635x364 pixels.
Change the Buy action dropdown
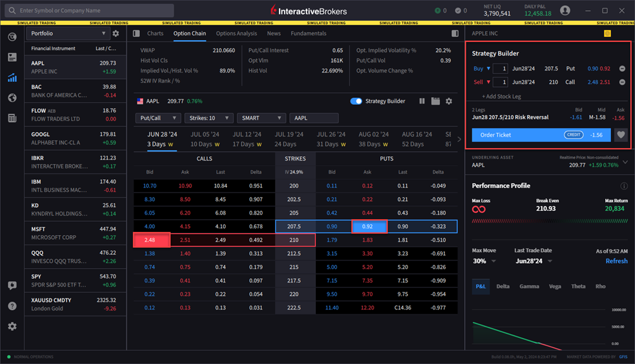coord(482,69)
